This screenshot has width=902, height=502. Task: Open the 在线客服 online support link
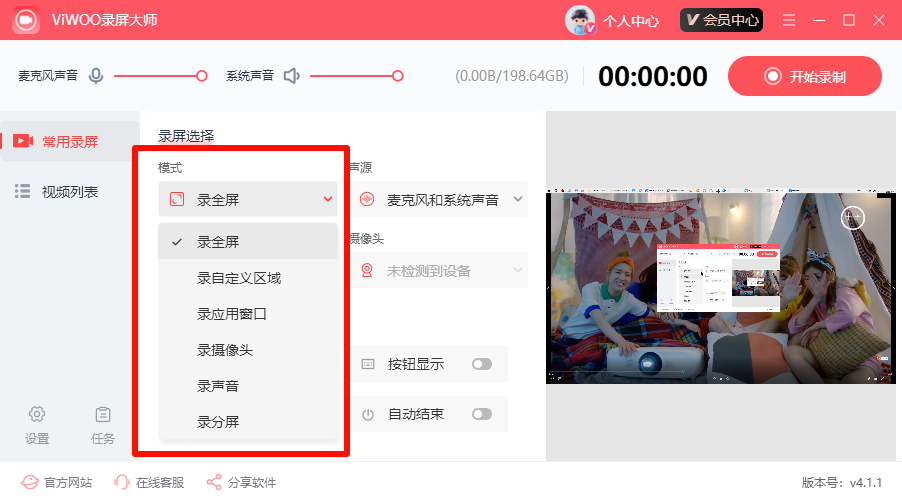coord(149,482)
